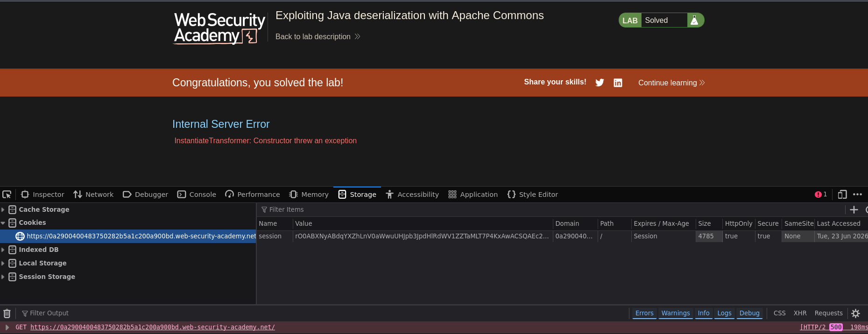The width and height of the screenshot is (868, 334).
Task: Click the Session Storage database icon
Action: pyautogui.click(x=13, y=277)
